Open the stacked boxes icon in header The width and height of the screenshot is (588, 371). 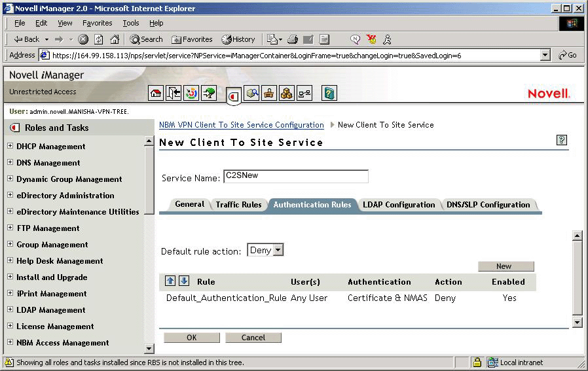pos(287,93)
